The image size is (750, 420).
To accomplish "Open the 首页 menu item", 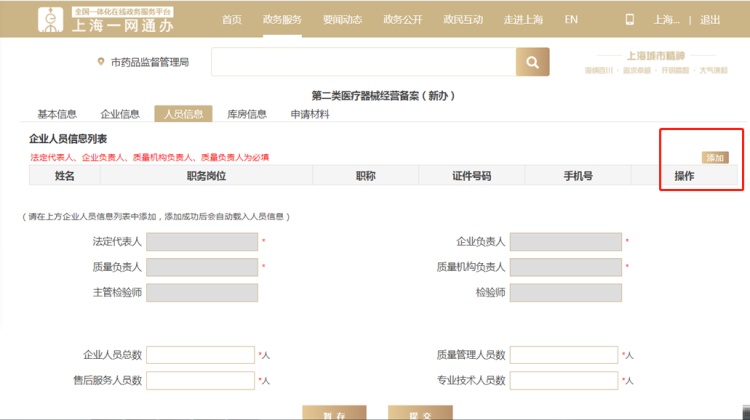I will point(232,19).
